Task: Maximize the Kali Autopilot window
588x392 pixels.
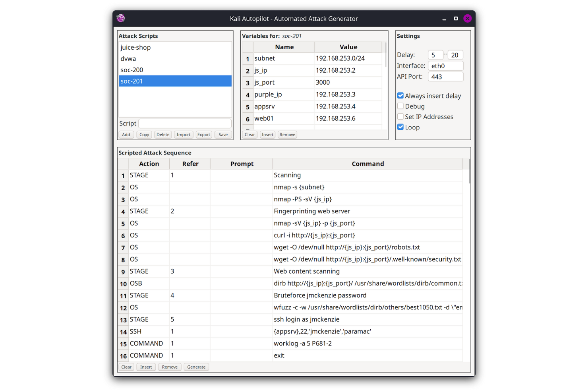Action: coord(456,19)
